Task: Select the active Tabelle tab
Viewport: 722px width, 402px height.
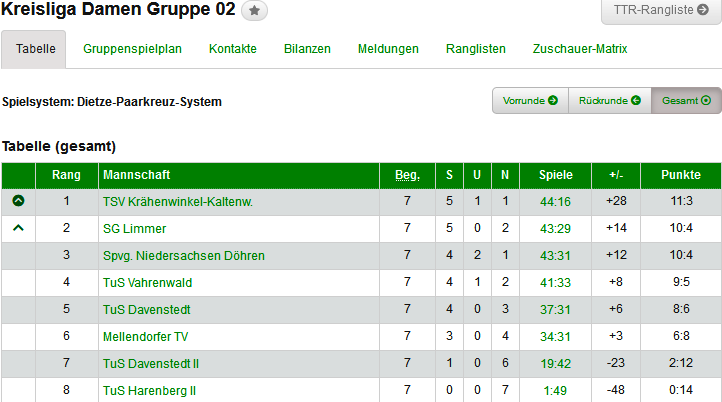Action: (34, 49)
